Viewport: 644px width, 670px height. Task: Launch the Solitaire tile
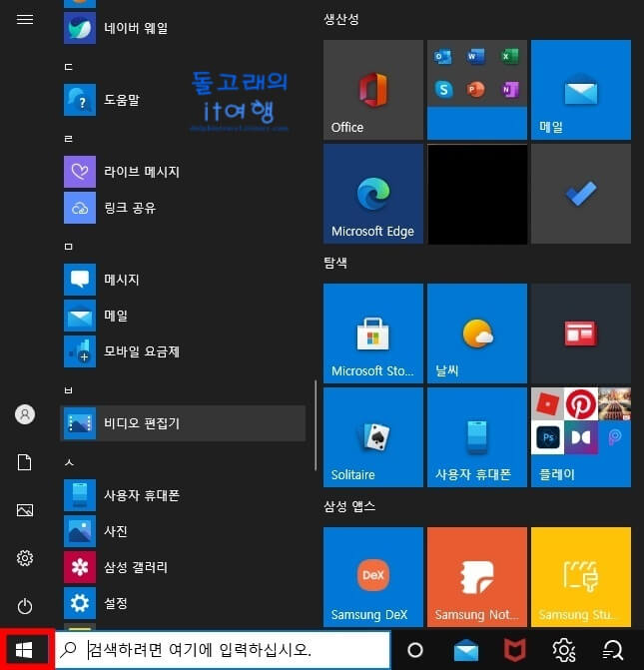click(x=373, y=437)
